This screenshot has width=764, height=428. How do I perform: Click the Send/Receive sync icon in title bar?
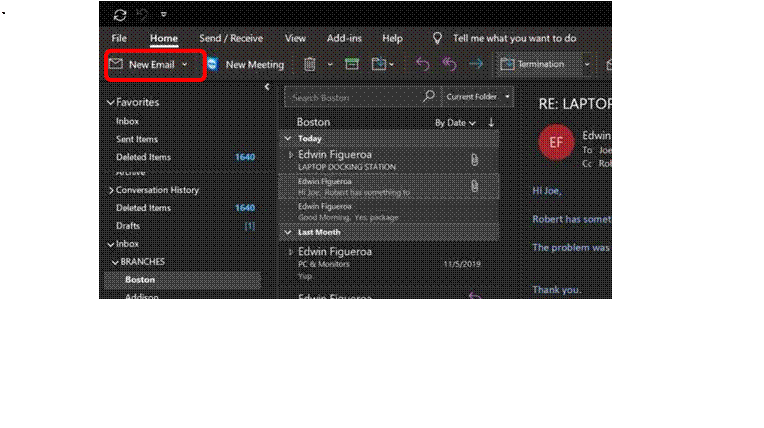(x=120, y=15)
